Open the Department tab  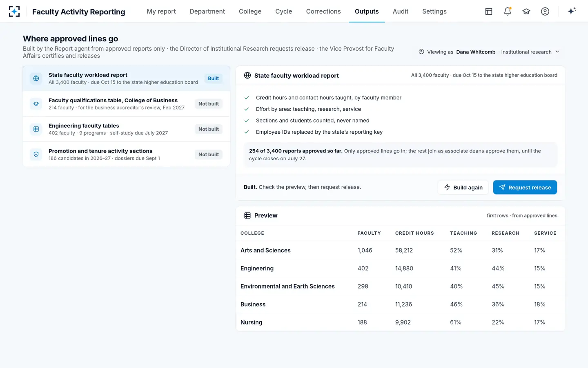[207, 11]
